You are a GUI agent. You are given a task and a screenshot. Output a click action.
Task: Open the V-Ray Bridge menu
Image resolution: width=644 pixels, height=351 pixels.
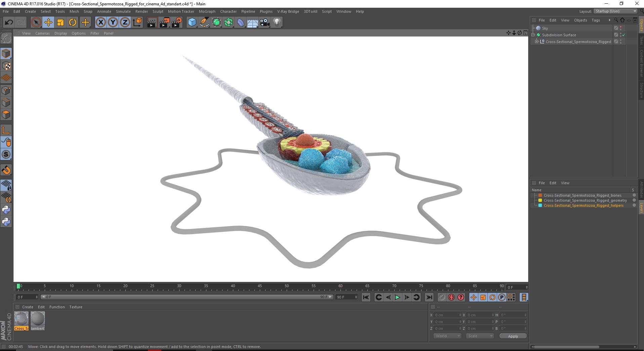[x=288, y=11]
